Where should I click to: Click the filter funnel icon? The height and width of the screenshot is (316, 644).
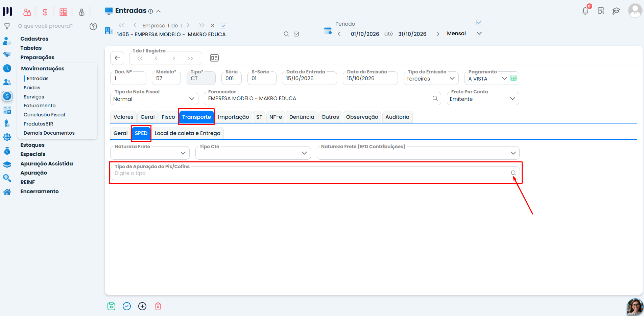7,26
